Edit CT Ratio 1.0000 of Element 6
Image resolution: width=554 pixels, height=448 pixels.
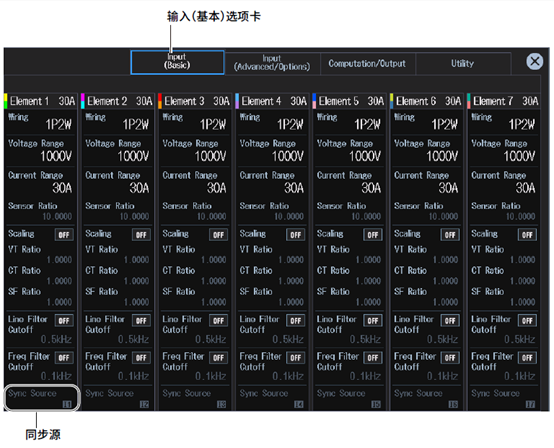pyautogui.click(x=427, y=276)
